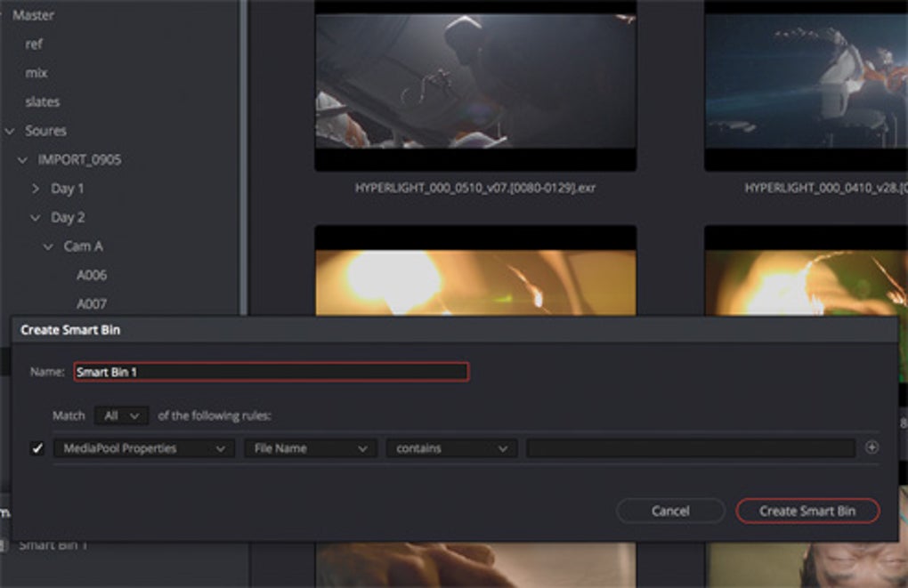The width and height of the screenshot is (908, 588).
Task: Expand the Day 1 bin
Action: 36,189
